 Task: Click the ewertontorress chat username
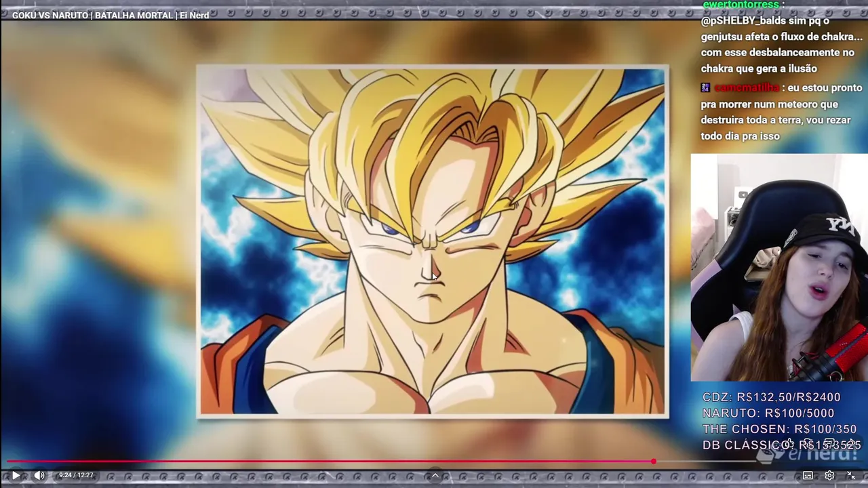741,5
